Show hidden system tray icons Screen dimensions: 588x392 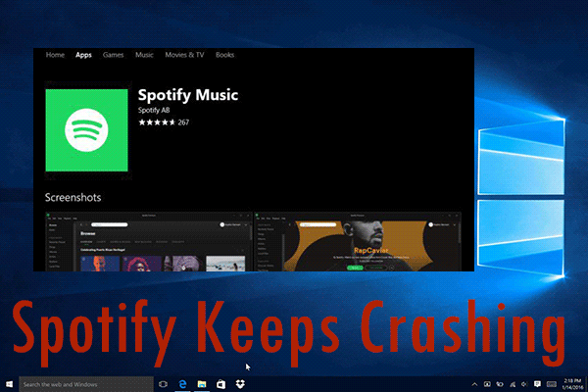[x=474, y=384]
